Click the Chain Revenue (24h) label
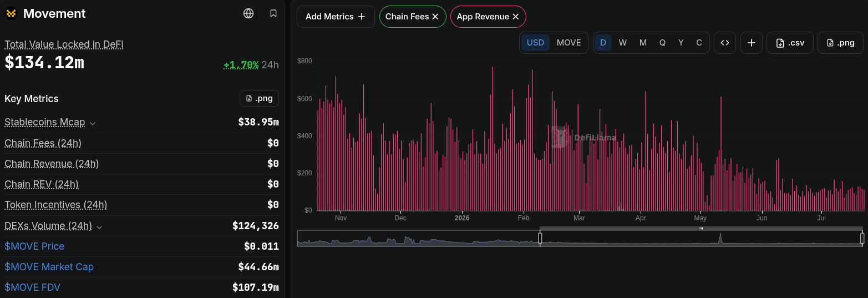The height and width of the screenshot is (298, 868). tap(52, 164)
